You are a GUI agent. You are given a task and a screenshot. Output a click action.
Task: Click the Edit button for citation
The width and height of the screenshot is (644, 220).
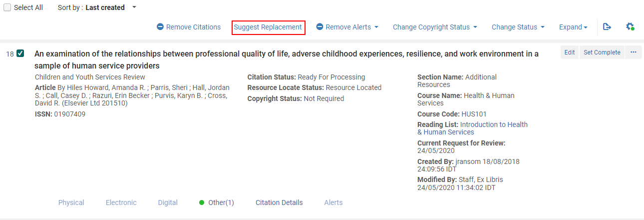[570, 52]
